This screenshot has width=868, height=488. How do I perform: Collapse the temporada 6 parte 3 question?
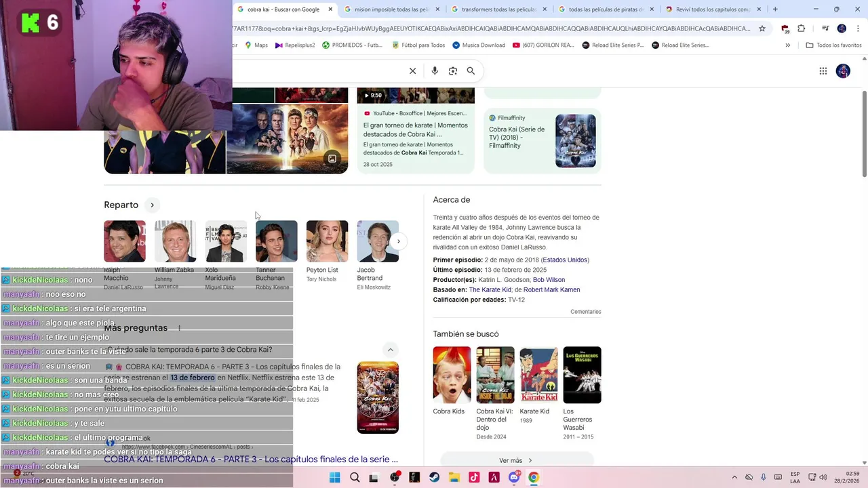[390, 350]
